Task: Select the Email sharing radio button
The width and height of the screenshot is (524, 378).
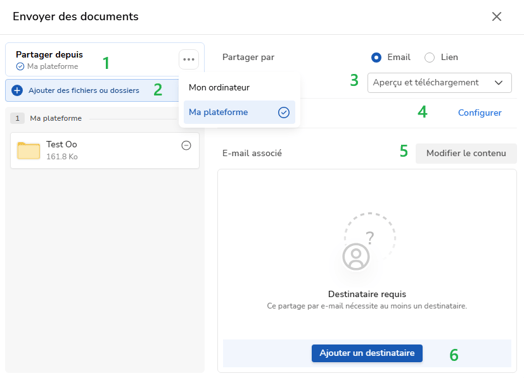Action: (376, 57)
